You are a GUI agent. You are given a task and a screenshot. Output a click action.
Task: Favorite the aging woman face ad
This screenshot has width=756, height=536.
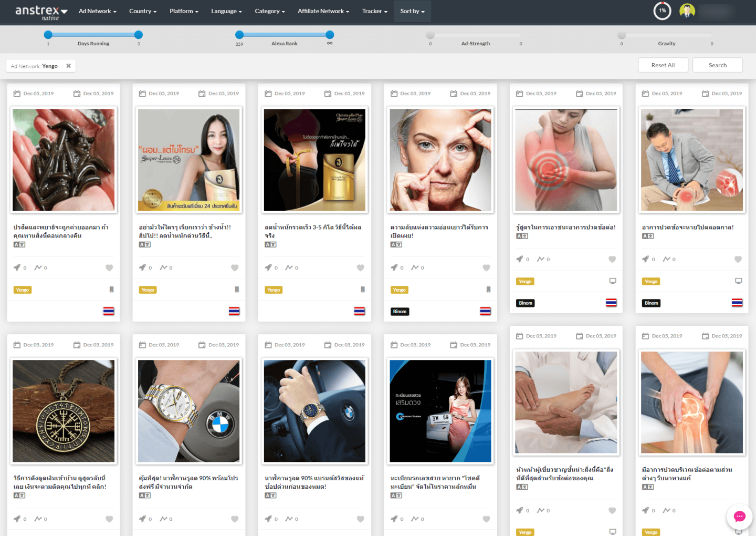[x=486, y=268]
